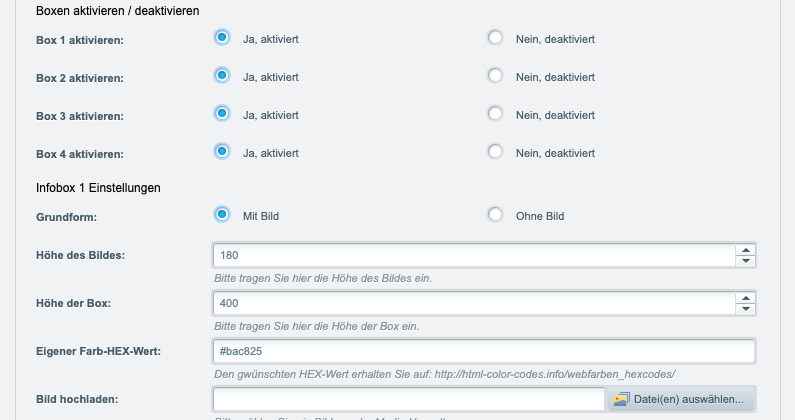Choose 'Ohne Bild' for Grundform
Image resolution: width=795 pixels, height=420 pixels.
pyautogui.click(x=495, y=215)
